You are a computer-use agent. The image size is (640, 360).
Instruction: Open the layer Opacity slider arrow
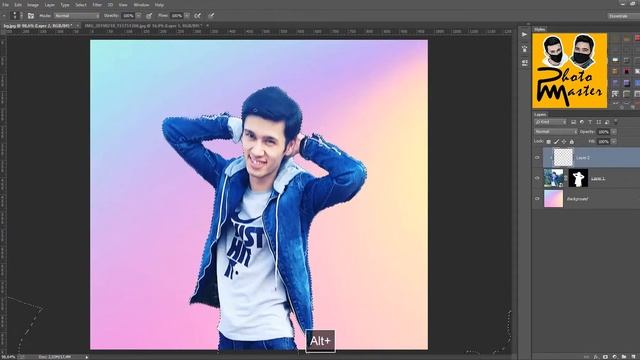(x=613, y=132)
